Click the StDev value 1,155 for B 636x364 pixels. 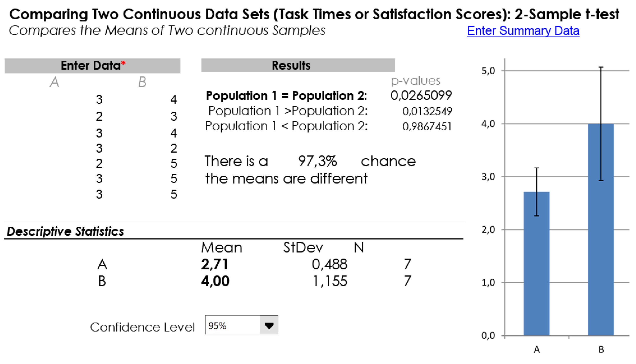(330, 281)
